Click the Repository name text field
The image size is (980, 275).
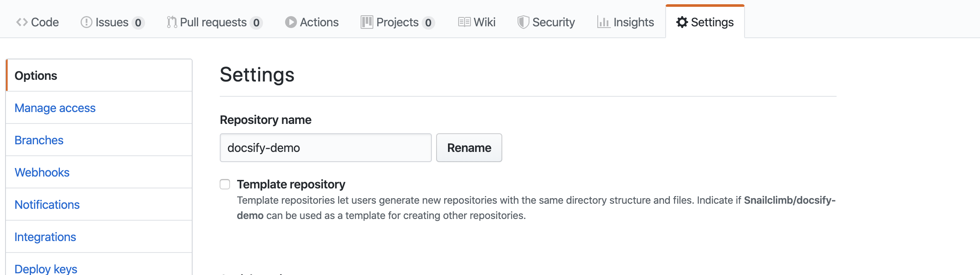click(x=325, y=148)
